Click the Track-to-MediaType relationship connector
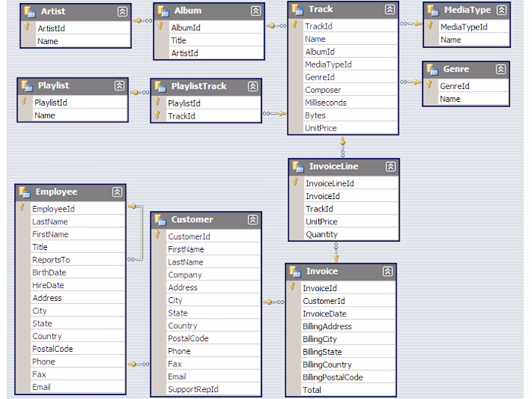Viewport: 532px width, 399px height. tap(411, 24)
